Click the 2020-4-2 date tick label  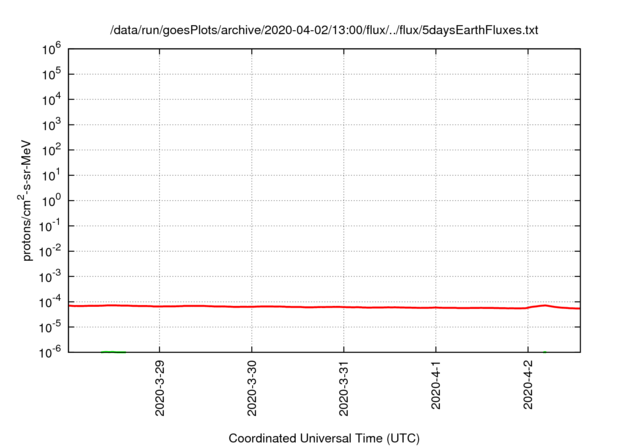pyautogui.click(x=528, y=385)
